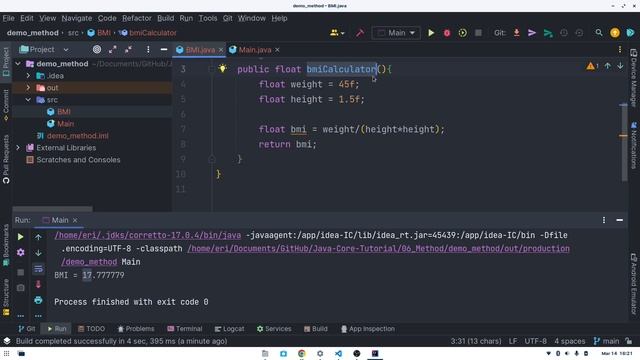Open App Inspection tool window
Image resolution: width=640 pixels, height=360 pixels.
[368, 329]
